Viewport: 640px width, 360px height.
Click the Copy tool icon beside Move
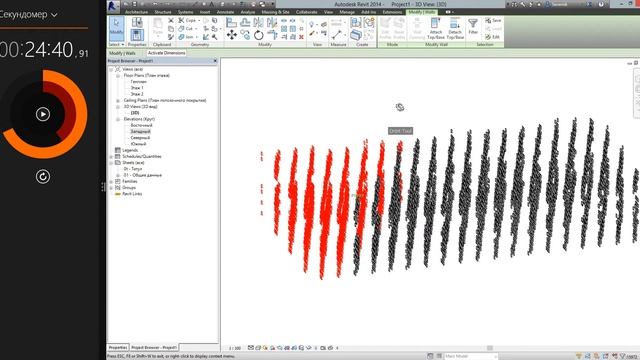tap(245, 35)
